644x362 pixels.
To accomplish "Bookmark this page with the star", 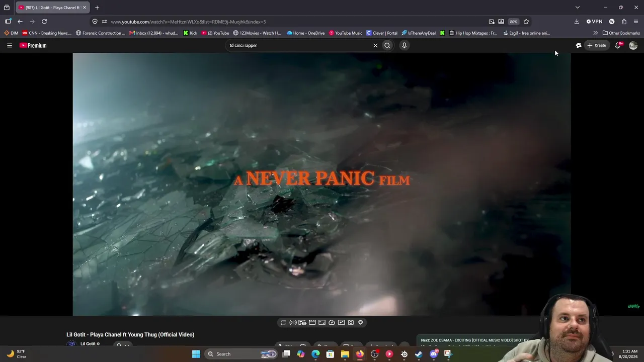I will pos(526,22).
